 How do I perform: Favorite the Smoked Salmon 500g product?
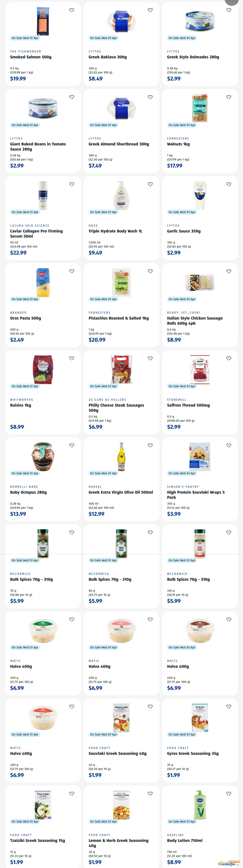pos(72,10)
